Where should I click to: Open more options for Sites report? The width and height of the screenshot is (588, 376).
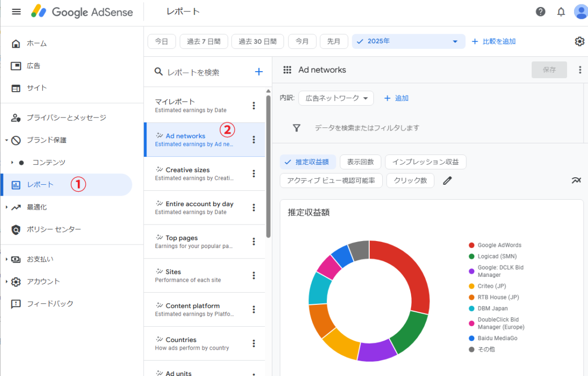pos(254,275)
